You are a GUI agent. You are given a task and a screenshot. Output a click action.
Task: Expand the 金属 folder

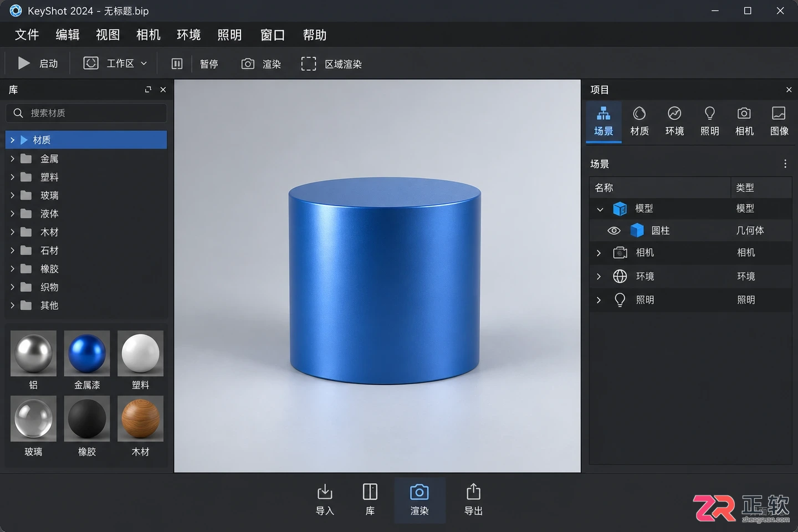[12, 158]
